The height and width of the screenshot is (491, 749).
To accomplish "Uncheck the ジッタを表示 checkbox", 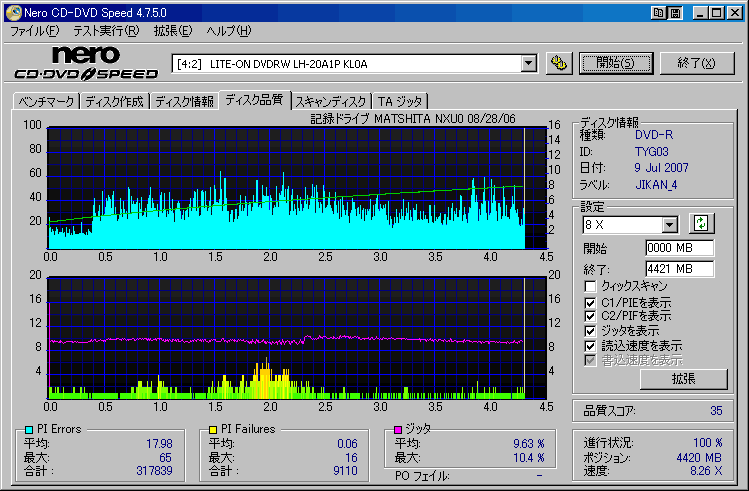I will tap(590, 330).
